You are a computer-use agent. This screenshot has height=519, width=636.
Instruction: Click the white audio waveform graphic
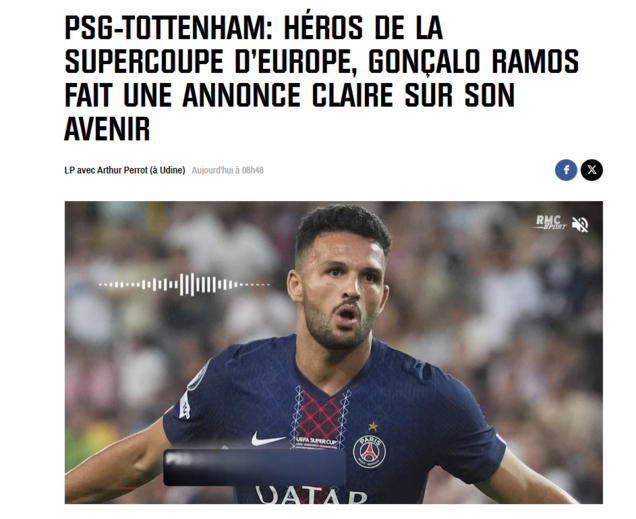[185, 284]
